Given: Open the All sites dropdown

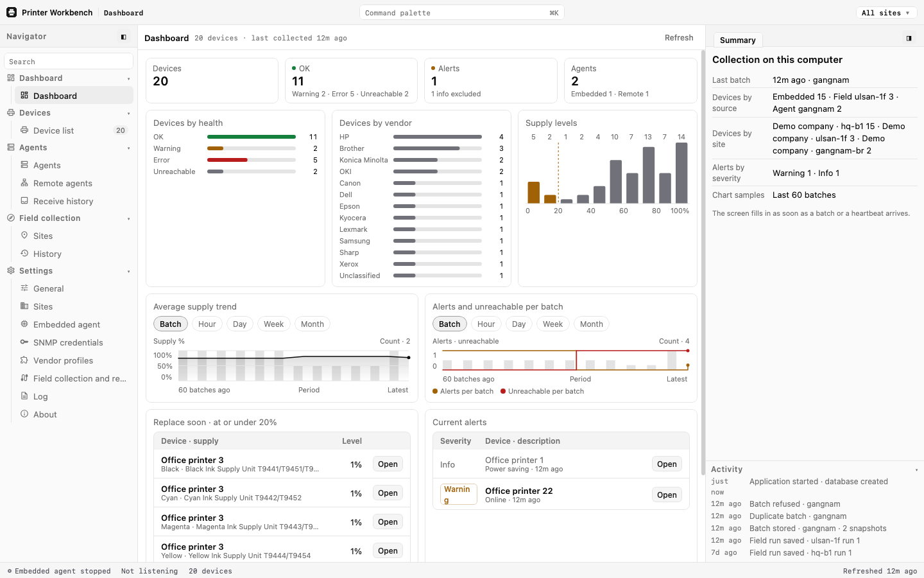Looking at the screenshot, I should (886, 13).
